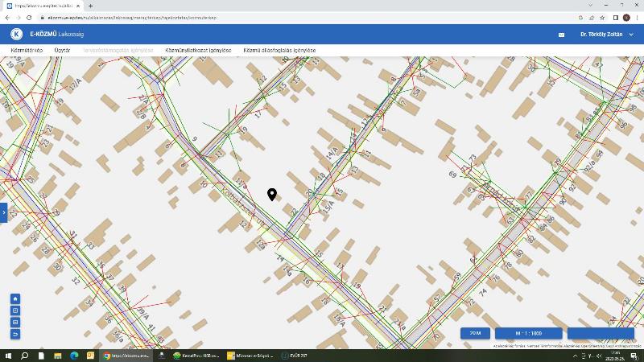Open the Dr. Törköly Zoltán user dropdown

[x=607, y=35]
